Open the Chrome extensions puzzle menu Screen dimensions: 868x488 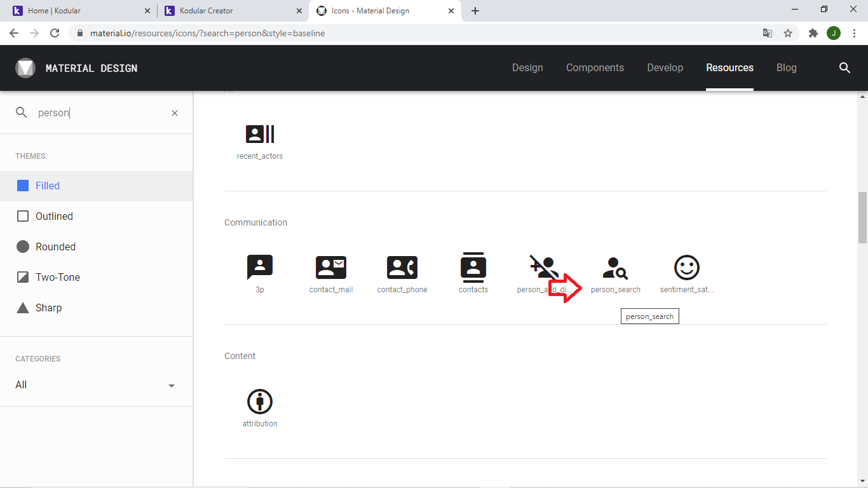click(813, 33)
